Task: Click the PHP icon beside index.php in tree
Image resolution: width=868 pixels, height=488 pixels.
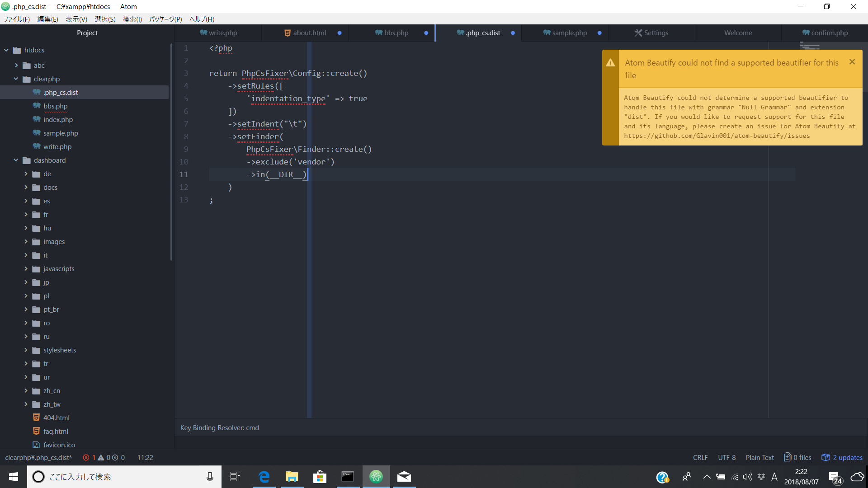Action: coord(36,119)
